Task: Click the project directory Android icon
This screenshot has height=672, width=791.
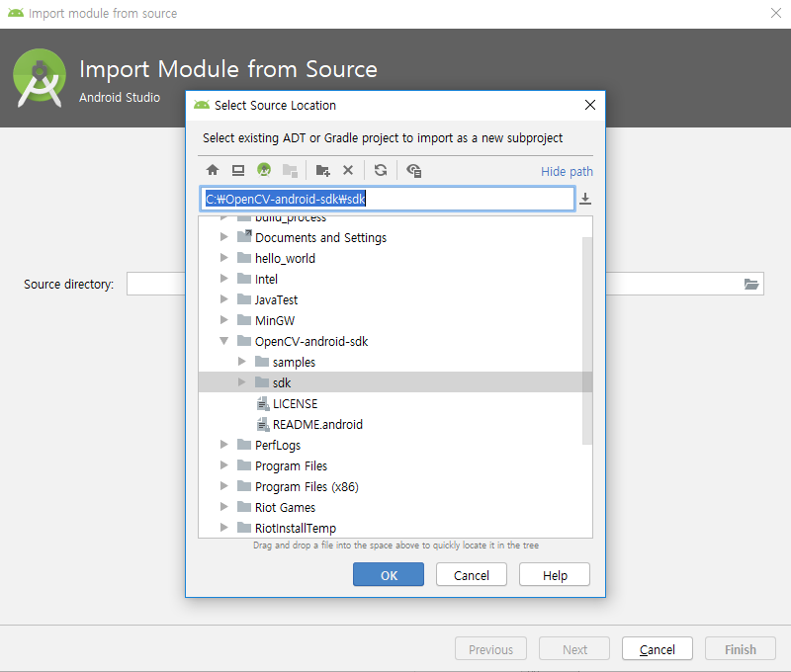Action: click(264, 170)
